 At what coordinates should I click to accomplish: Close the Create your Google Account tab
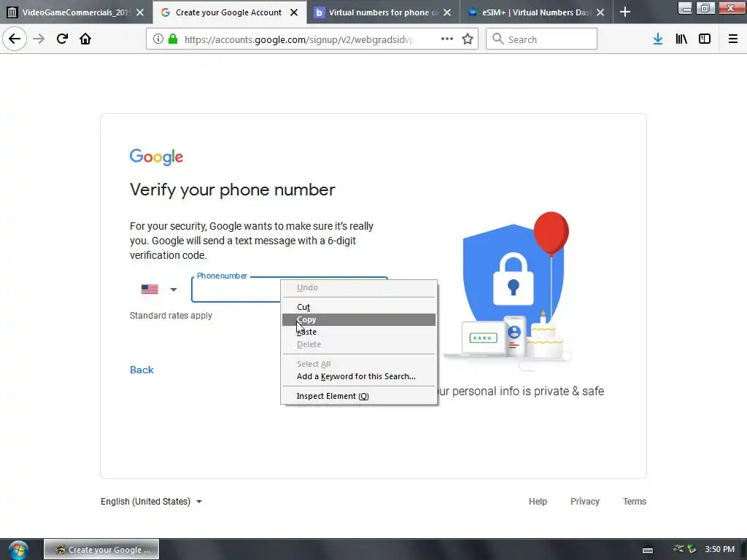tap(295, 12)
